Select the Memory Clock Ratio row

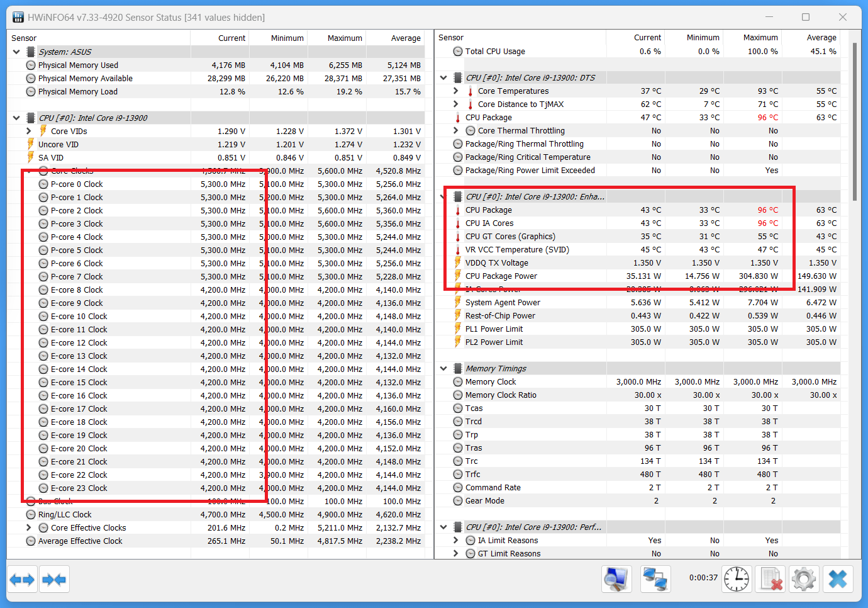pos(638,395)
